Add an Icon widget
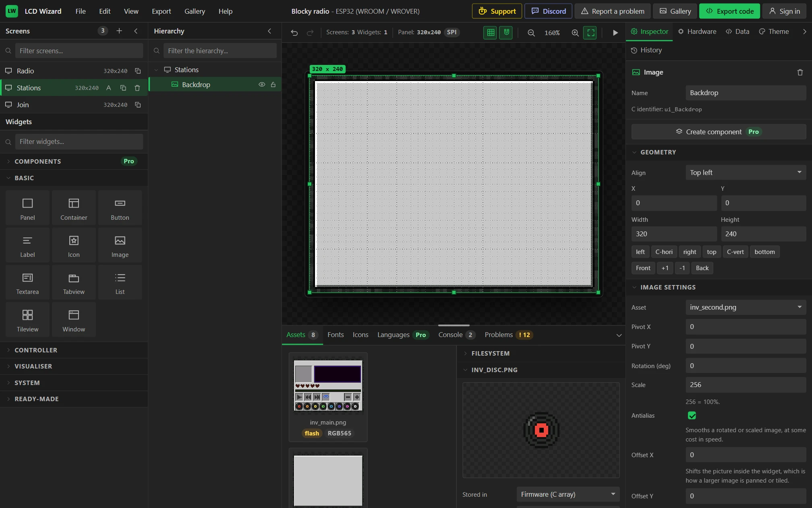The height and width of the screenshot is (508, 812). pyautogui.click(x=74, y=245)
